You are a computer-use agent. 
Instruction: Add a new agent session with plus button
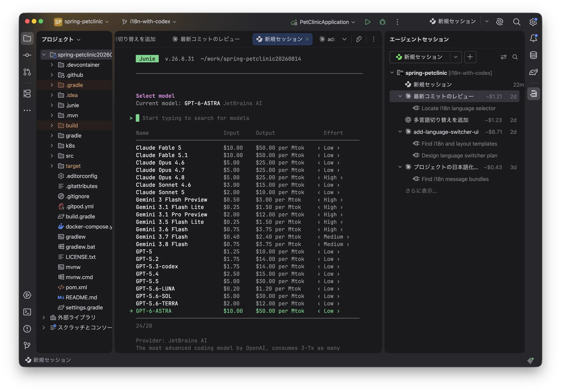click(470, 57)
